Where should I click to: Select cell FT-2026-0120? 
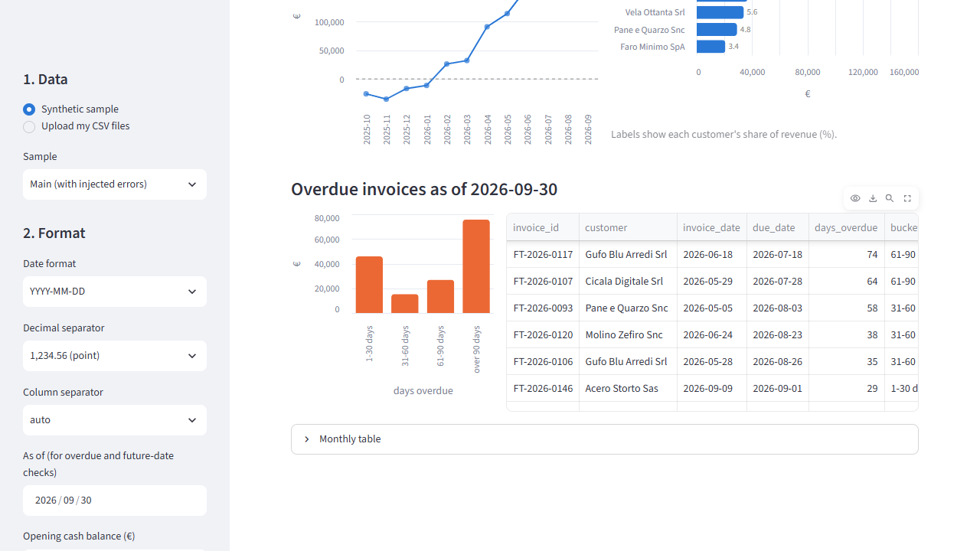click(543, 334)
